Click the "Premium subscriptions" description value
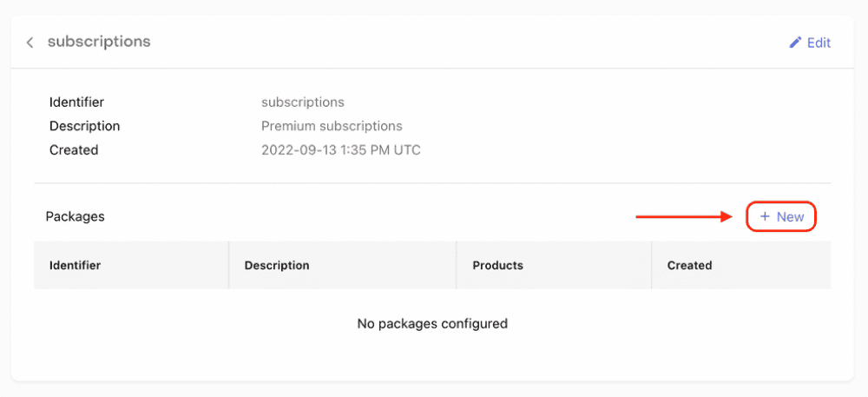 pos(332,126)
